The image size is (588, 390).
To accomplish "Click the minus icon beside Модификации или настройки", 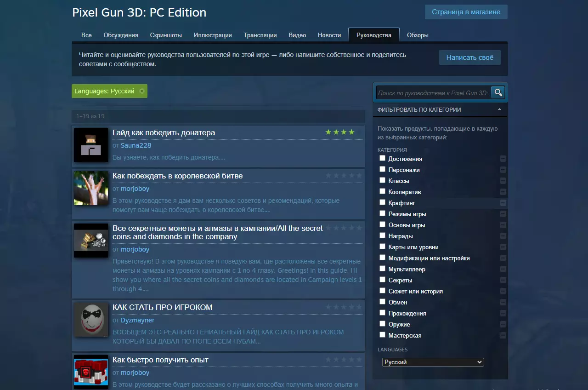I will pos(503,258).
